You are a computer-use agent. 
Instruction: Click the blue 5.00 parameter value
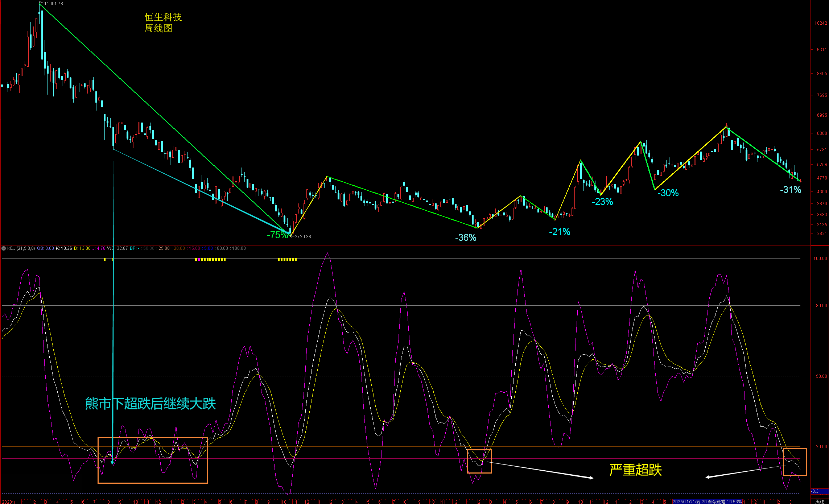209,248
